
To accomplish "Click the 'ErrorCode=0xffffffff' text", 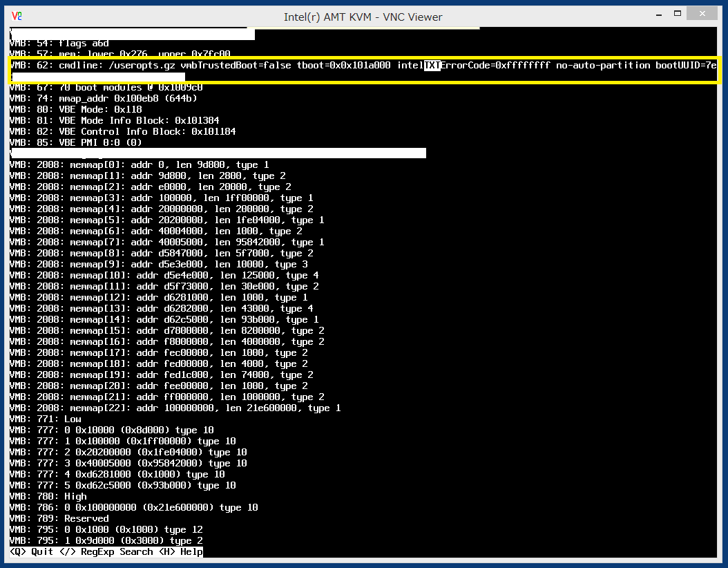I will [x=495, y=66].
